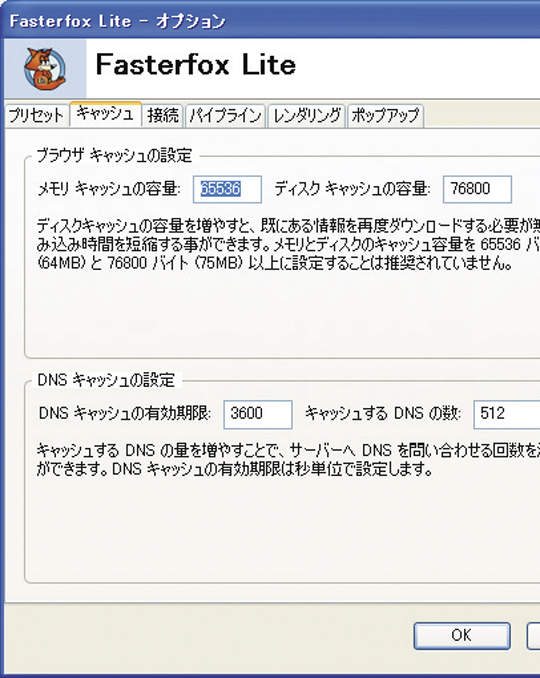Click the ブラウザ キャッシュの設定 group label
540x678 pixels.
(x=114, y=155)
